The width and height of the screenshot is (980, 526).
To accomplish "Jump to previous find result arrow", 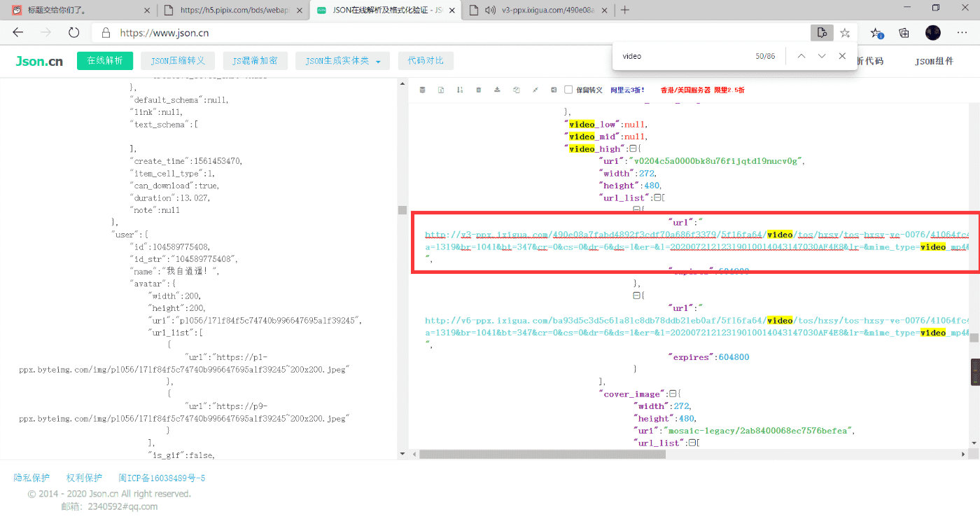I will [x=801, y=56].
